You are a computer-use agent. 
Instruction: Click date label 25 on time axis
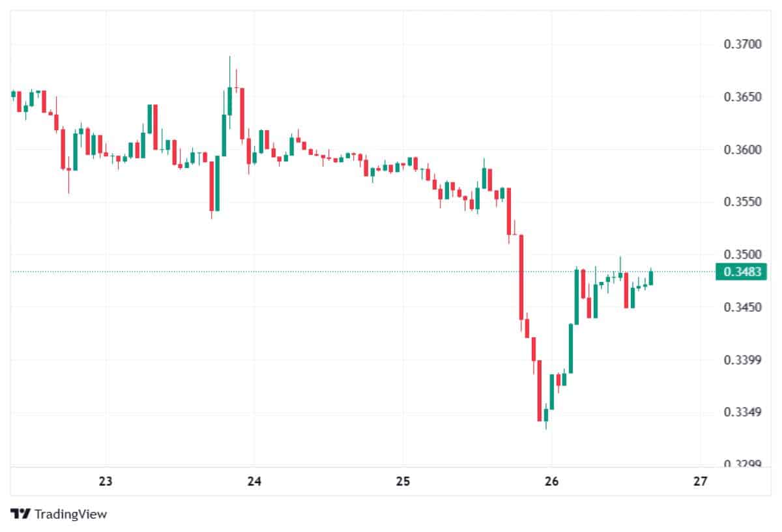point(403,482)
